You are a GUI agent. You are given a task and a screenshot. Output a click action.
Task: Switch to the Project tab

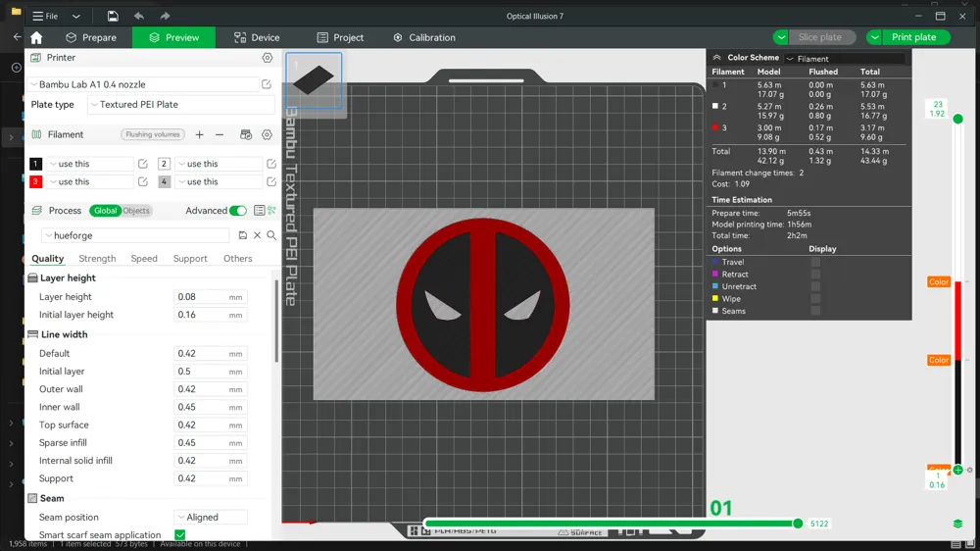point(340,37)
